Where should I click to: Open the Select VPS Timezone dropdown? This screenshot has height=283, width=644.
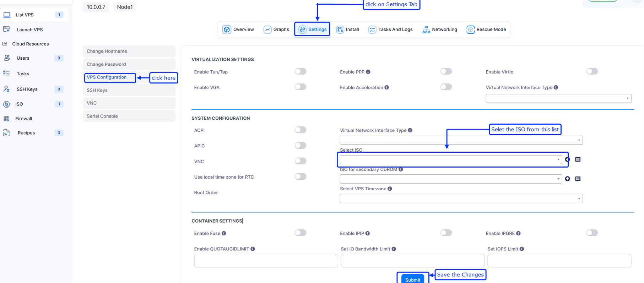point(461,198)
